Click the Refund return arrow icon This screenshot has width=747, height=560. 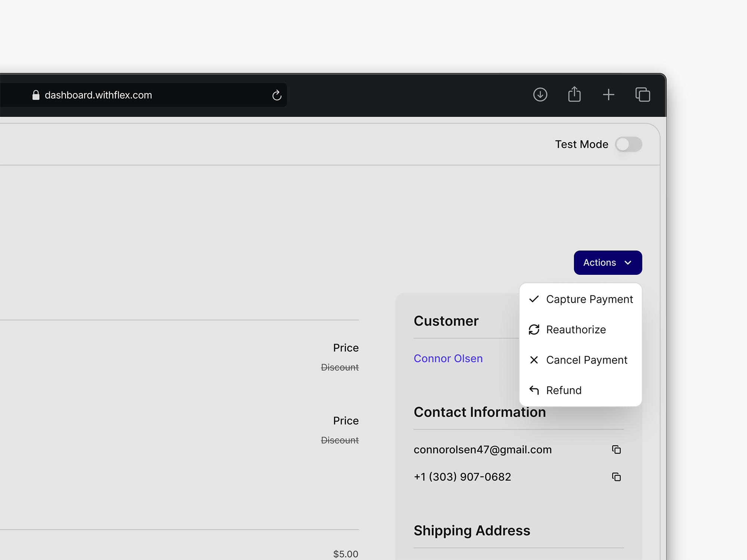coord(534,390)
